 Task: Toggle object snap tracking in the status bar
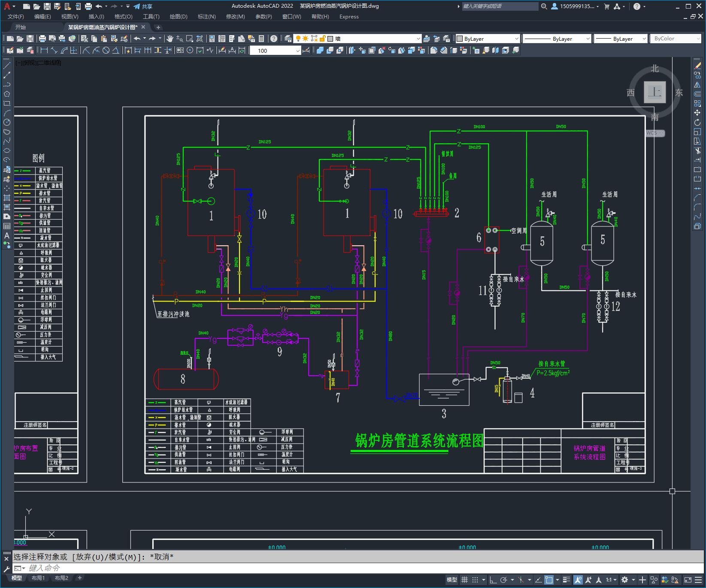click(x=538, y=580)
